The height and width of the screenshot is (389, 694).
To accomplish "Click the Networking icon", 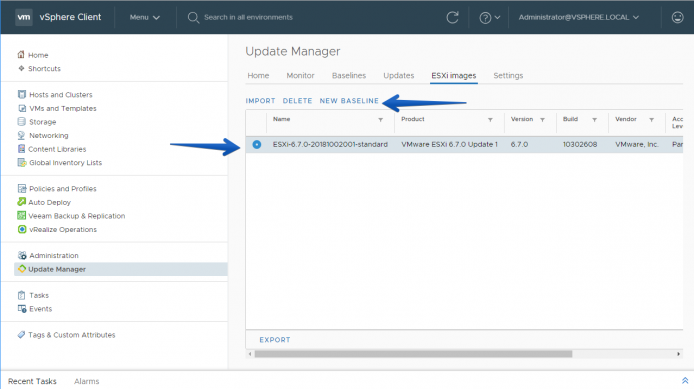I will click(x=21, y=135).
